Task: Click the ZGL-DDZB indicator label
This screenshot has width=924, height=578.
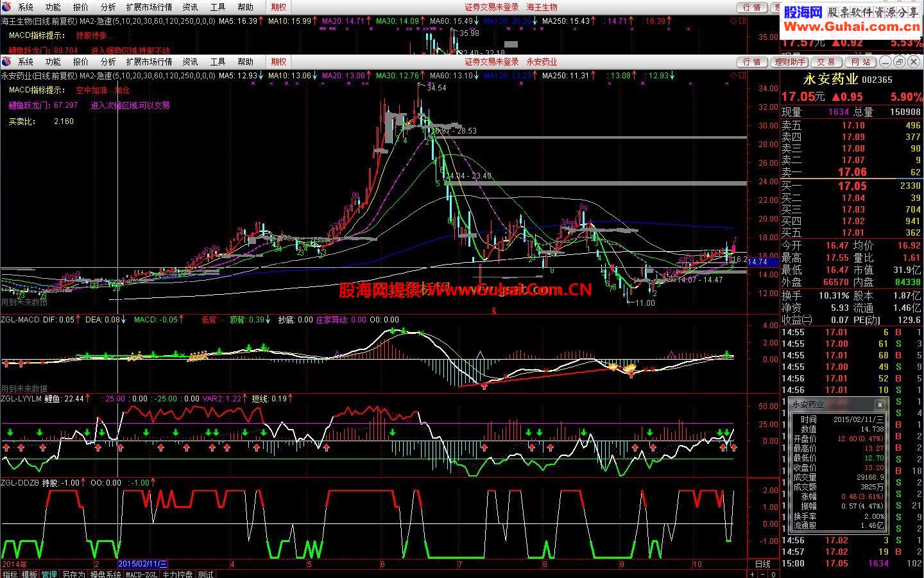Action: 20,482
